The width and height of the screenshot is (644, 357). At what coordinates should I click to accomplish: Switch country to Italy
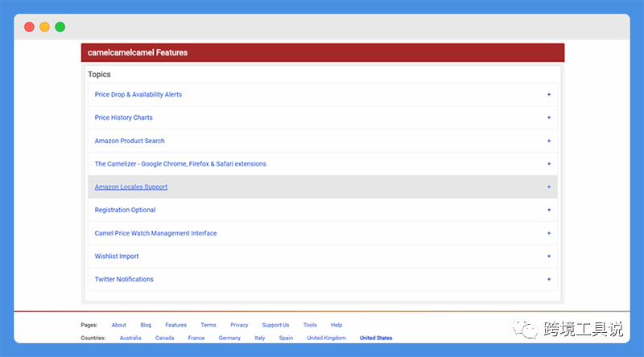coord(259,339)
